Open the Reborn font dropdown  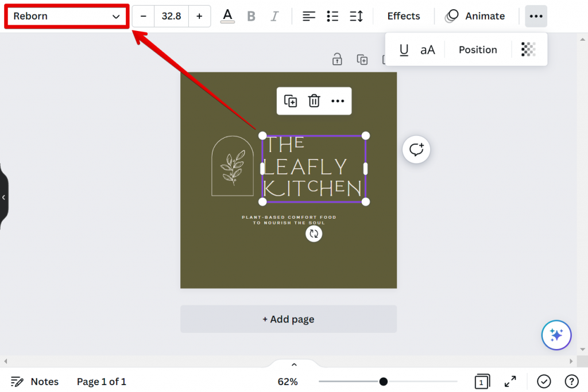tap(65, 16)
